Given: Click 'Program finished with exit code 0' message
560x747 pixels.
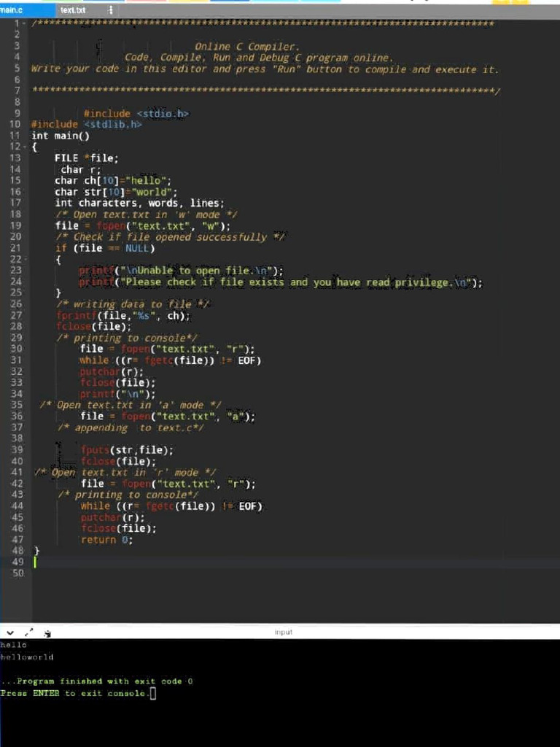Looking at the screenshot, I should point(96,681).
